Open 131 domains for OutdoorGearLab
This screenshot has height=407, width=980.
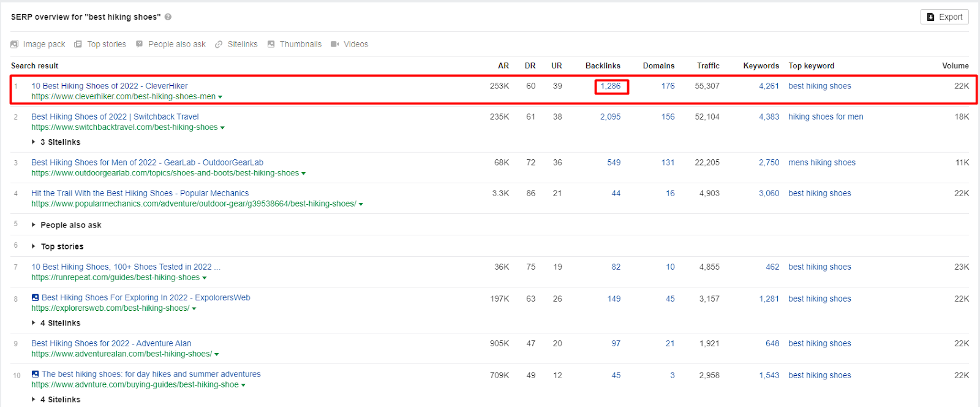click(668, 162)
